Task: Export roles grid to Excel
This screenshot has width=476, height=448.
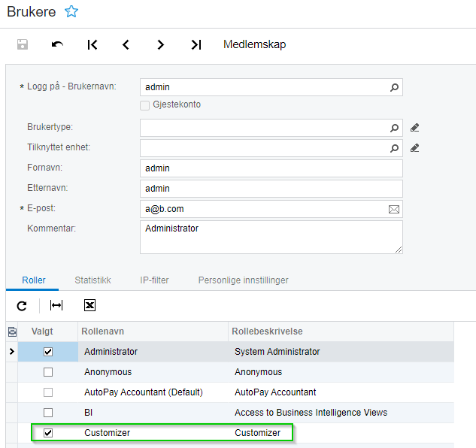Action: coord(89,305)
